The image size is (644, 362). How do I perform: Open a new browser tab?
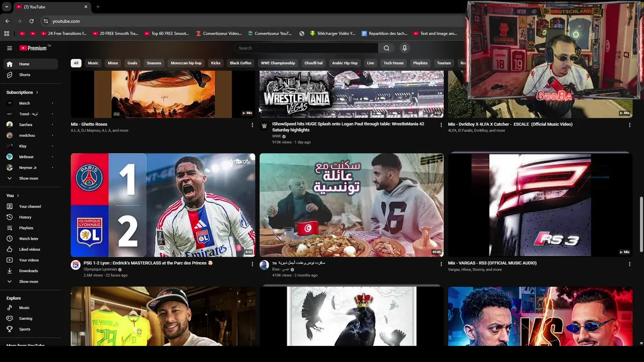pos(98,7)
